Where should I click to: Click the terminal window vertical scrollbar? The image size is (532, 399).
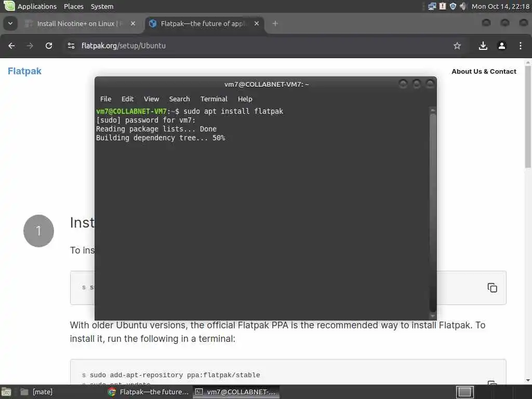[x=433, y=213]
